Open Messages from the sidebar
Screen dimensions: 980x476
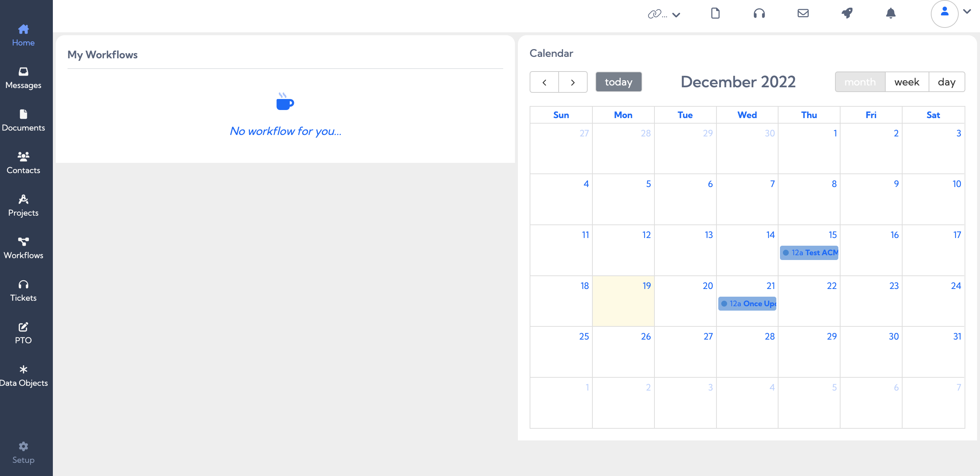pos(23,78)
